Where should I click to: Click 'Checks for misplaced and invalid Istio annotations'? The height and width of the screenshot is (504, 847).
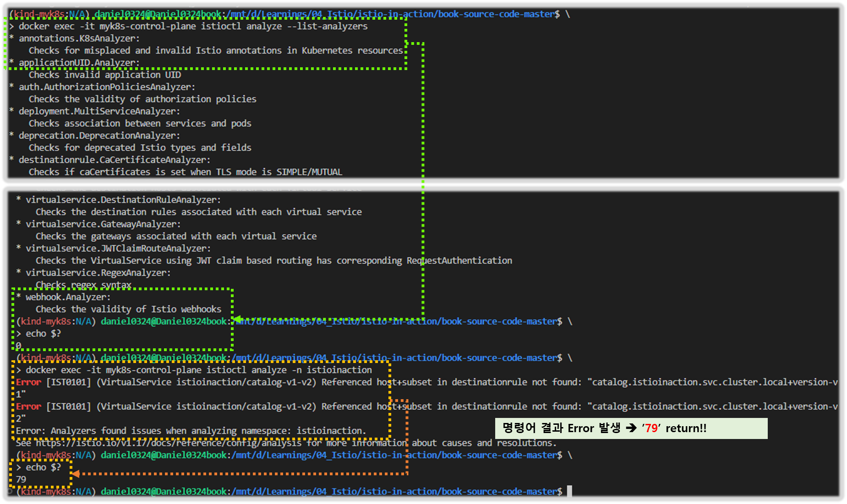click(216, 50)
